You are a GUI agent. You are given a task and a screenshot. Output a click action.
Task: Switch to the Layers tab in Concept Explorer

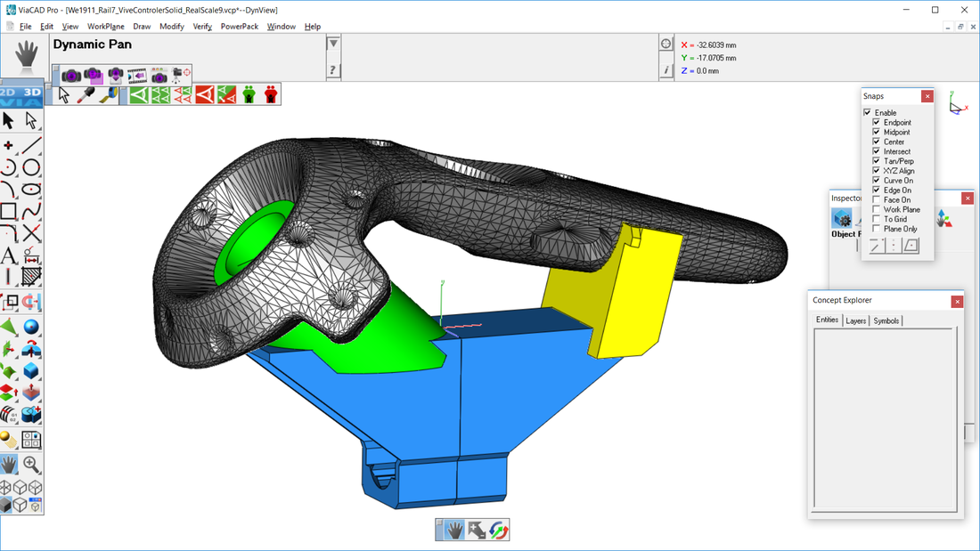coord(855,320)
